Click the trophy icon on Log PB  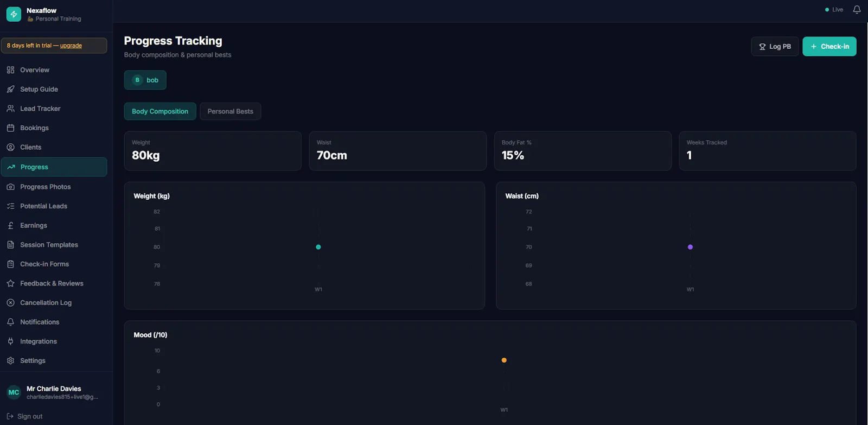[x=762, y=47]
